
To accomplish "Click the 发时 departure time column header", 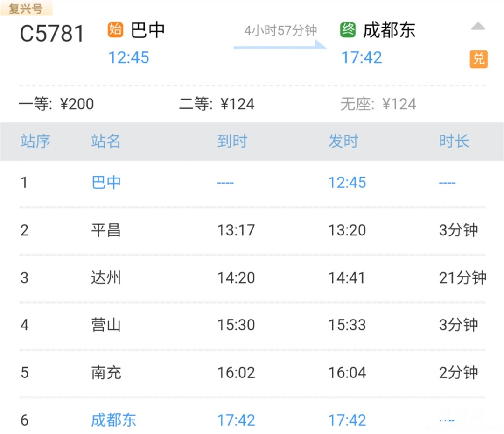I will [x=343, y=141].
